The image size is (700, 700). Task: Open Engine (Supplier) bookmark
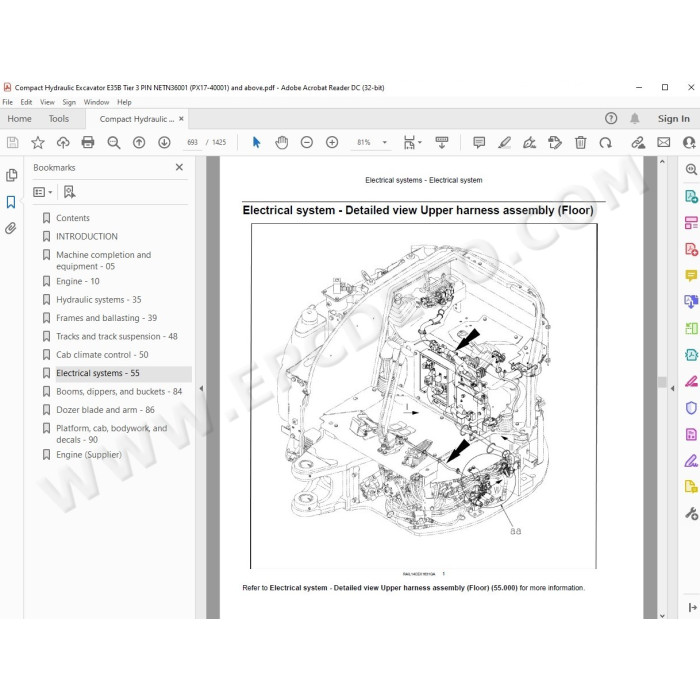pyautogui.click(x=89, y=454)
